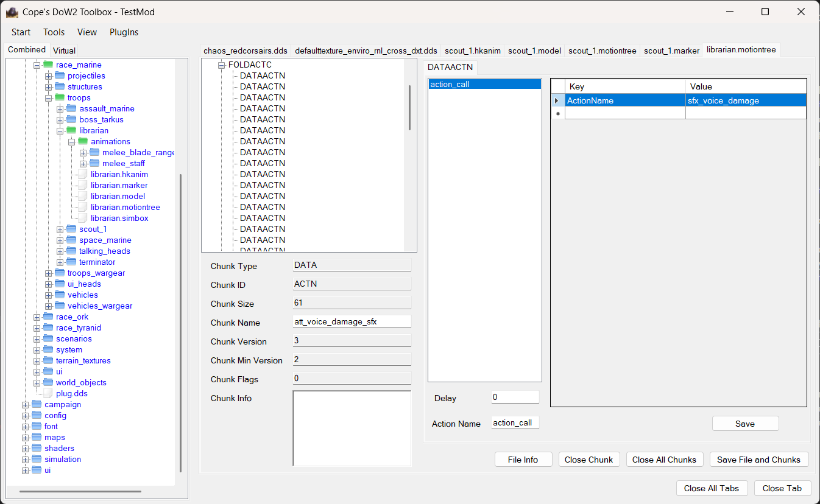Switch to the Combined tab
820x504 pixels.
point(27,50)
